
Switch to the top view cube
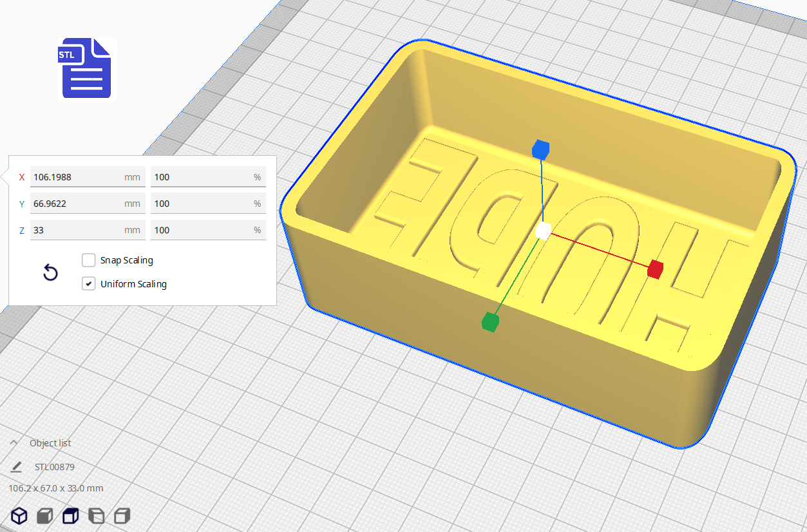coord(70,516)
